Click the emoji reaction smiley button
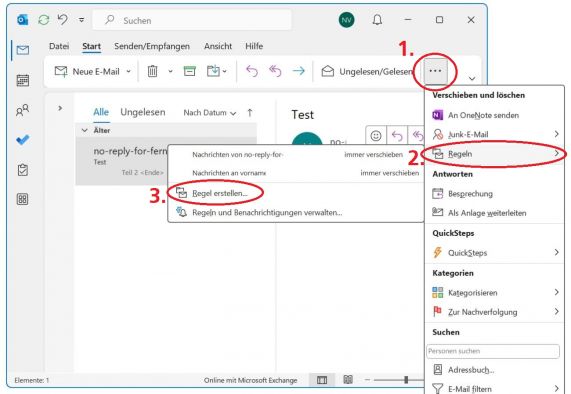 point(376,136)
